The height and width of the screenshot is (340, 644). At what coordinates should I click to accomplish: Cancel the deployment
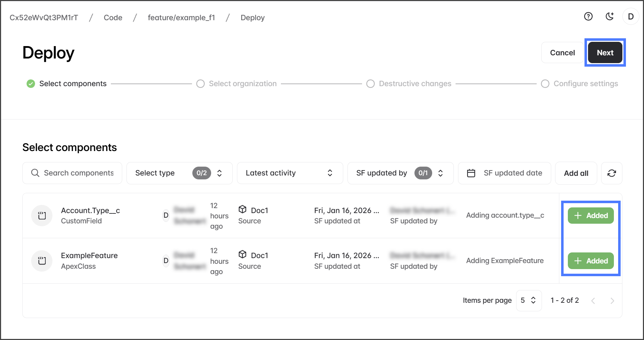562,52
